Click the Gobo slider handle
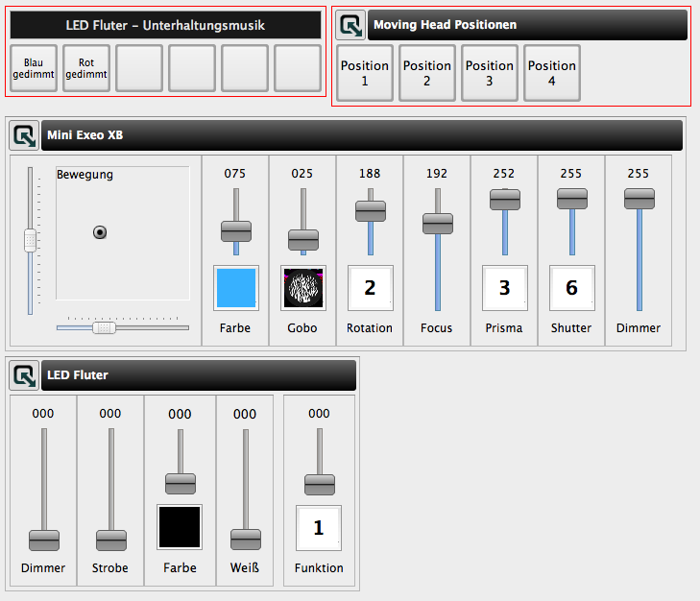The height and width of the screenshot is (601, 700). pyautogui.click(x=303, y=240)
